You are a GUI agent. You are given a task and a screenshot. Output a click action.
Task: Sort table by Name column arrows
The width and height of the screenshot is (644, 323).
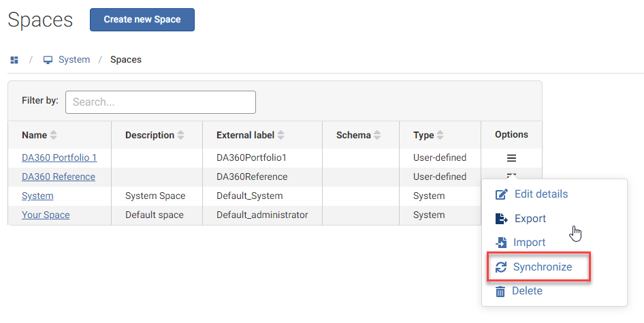54,136
